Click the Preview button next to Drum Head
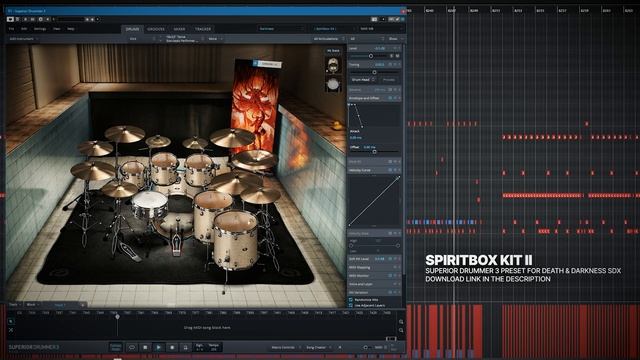The width and height of the screenshot is (640, 360). [x=389, y=80]
